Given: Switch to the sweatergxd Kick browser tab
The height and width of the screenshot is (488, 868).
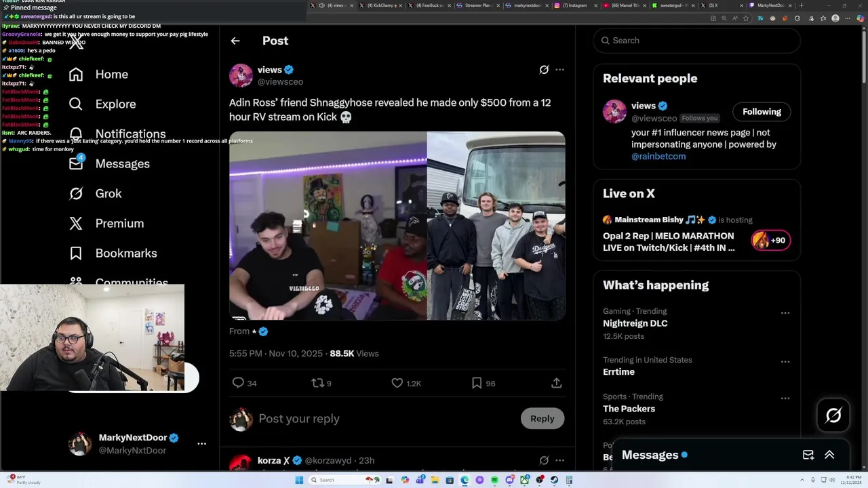Looking at the screenshot, I should point(673,5).
